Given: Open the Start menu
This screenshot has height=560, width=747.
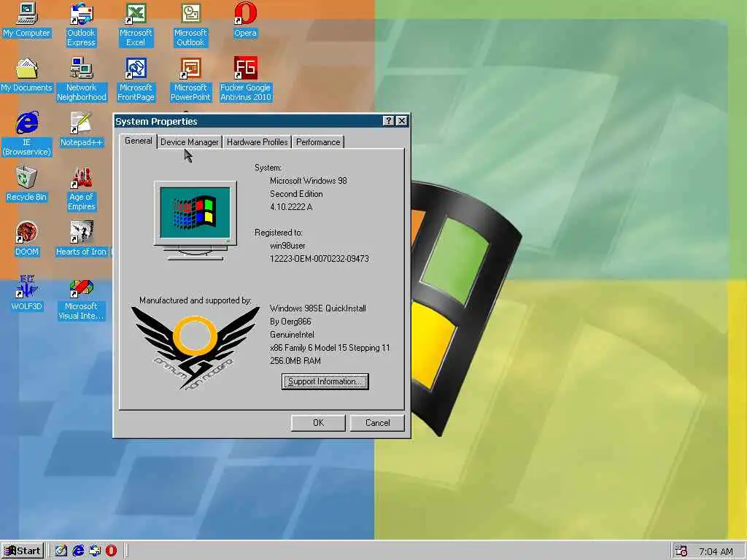Looking at the screenshot, I should 23,551.
